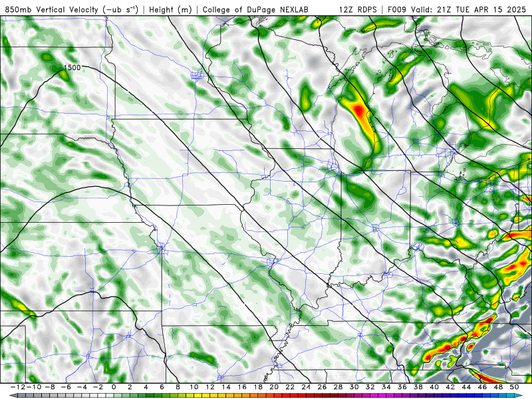Click the 20 value on the color scale

274,387
